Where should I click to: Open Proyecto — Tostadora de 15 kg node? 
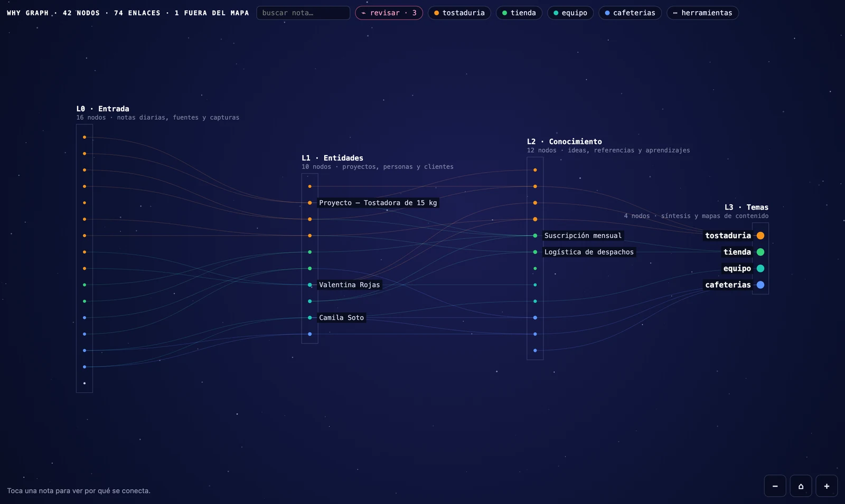pos(378,203)
